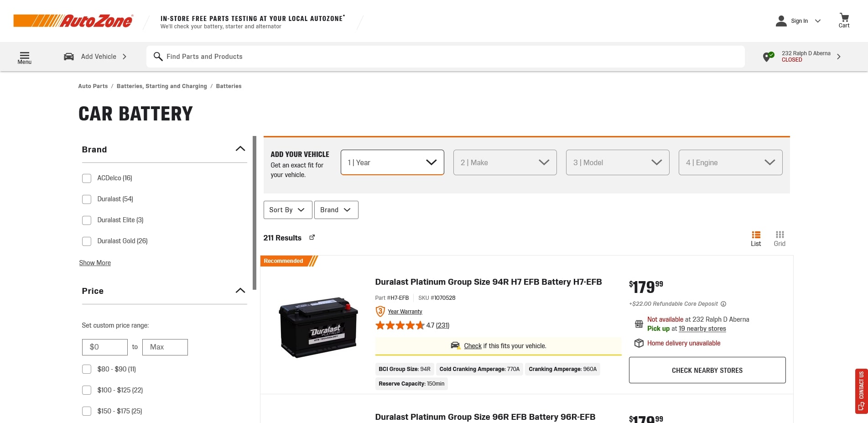Navigate to the Batteries breadcrumb
The image size is (868, 423).
pyautogui.click(x=229, y=86)
